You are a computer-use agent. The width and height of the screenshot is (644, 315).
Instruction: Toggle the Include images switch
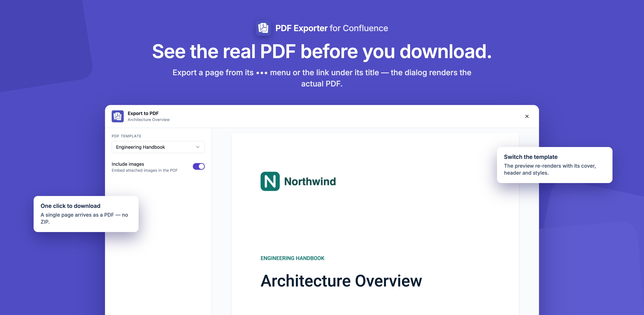[x=198, y=166]
